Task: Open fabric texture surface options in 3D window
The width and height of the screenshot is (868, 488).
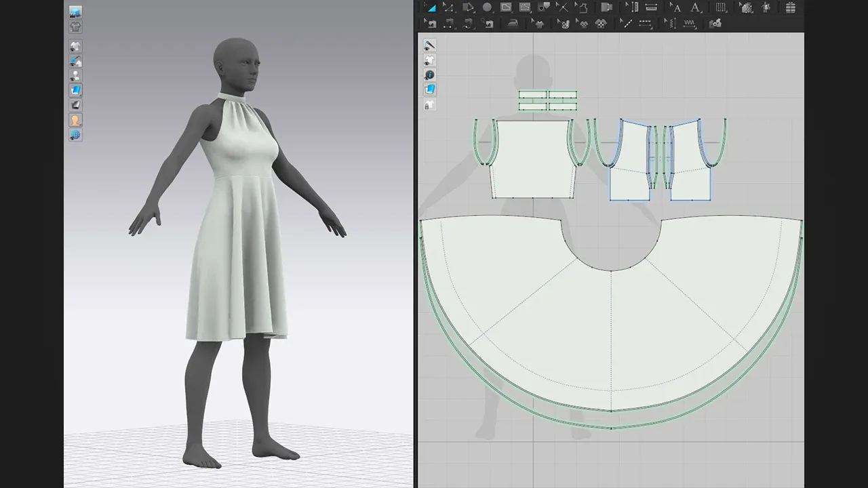Action: [x=75, y=89]
